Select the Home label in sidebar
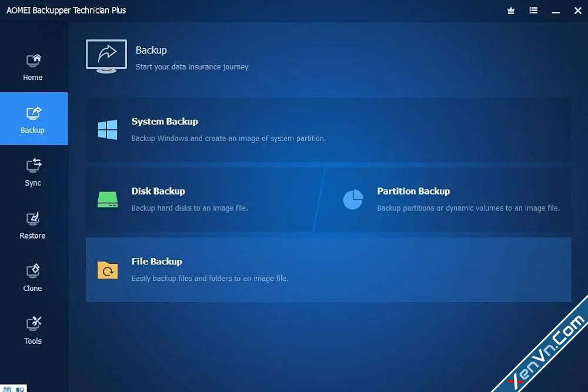Viewport: 588px width, 392px height. (32, 78)
